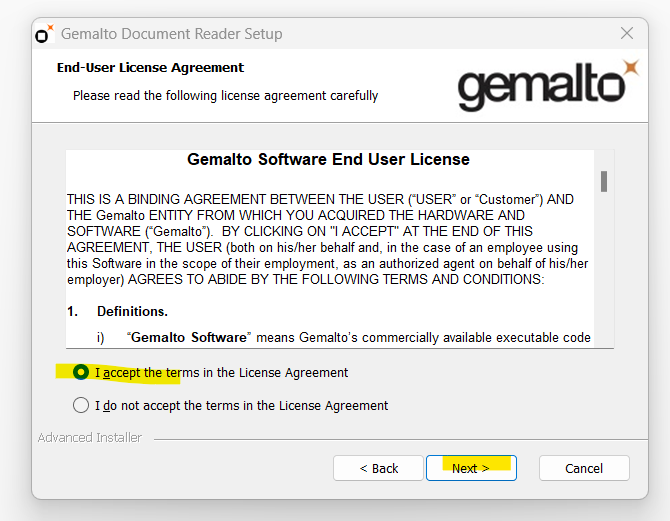Click the window title text Gemalto Document Reader Setup
This screenshot has height=521, width=670.
tap(171, 34)
